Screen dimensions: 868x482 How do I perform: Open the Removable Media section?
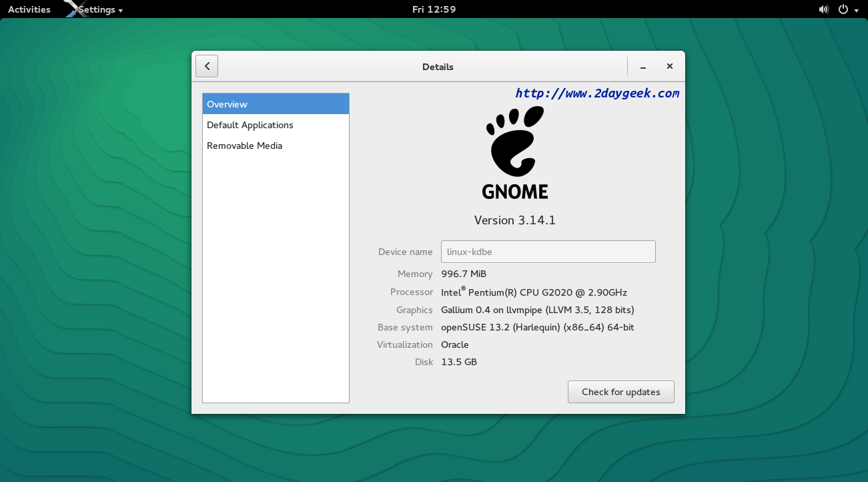coord(276,146)
